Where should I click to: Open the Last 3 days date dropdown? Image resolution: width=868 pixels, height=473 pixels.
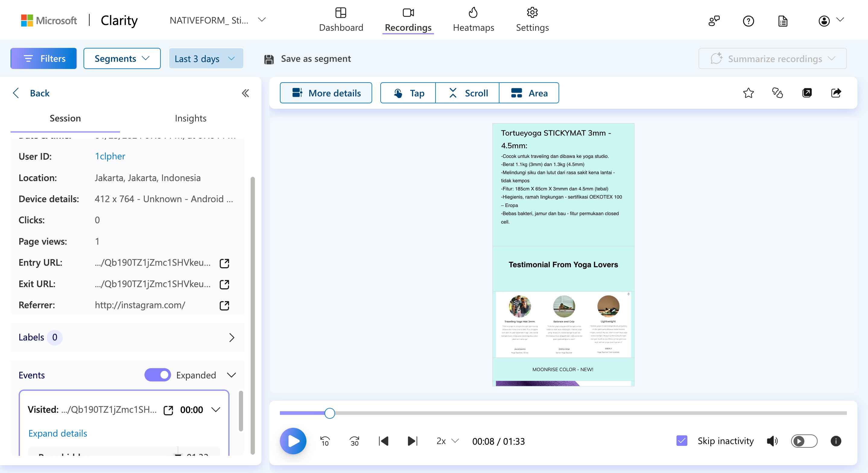(x=206, y=58)
